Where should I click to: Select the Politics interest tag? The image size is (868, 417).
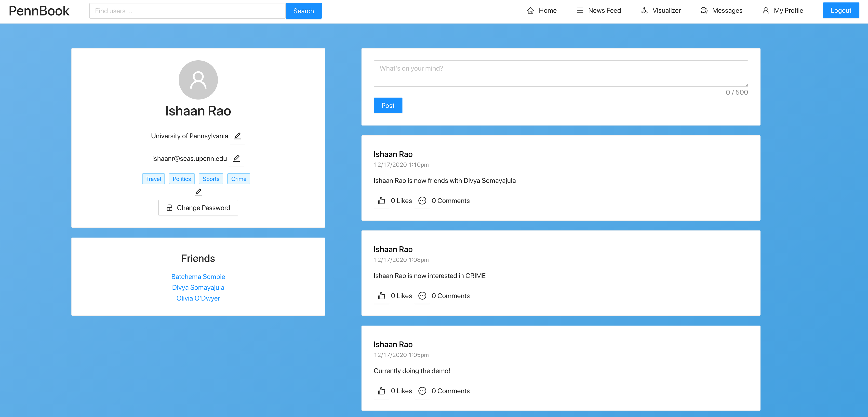(x=182, y=179)
